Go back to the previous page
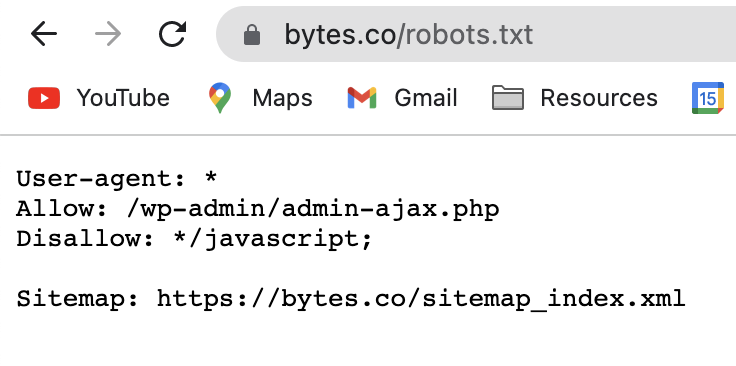 pyautogui.click(x=44, y=34)
